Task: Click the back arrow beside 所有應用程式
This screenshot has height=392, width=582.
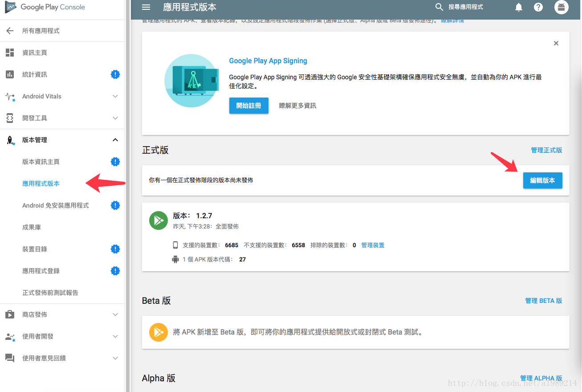Action: [10, 30]
